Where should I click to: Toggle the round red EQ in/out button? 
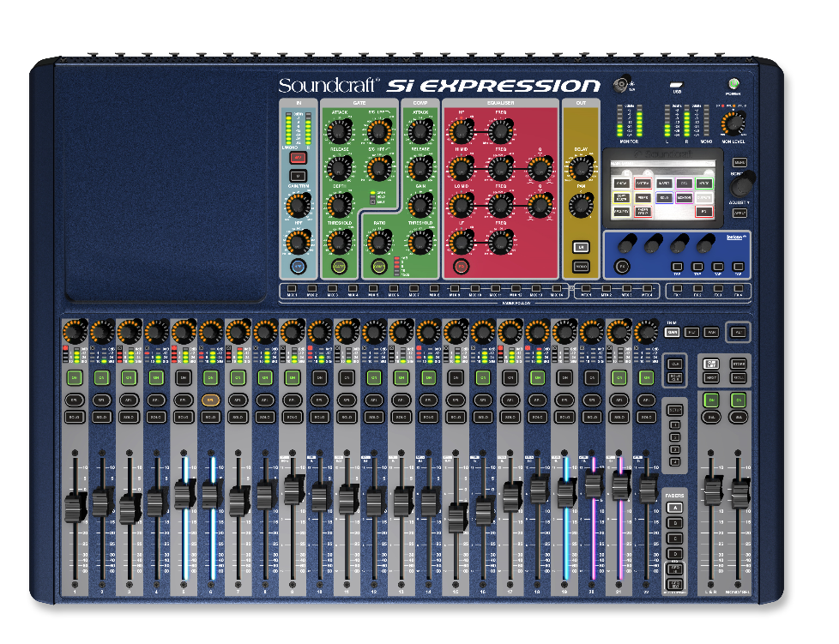click(x=461, y=266)
